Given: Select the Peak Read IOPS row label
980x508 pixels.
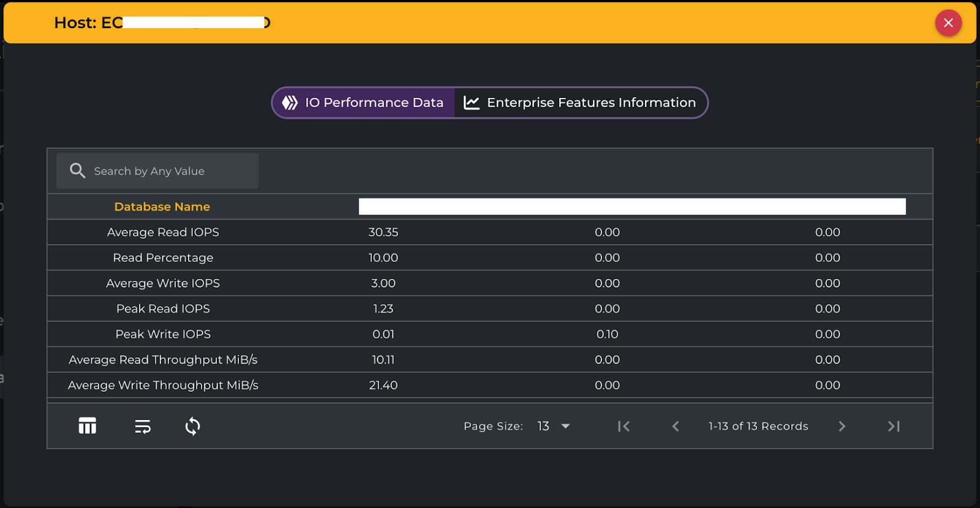Looking at the screenshot, I should click(163, 309).
